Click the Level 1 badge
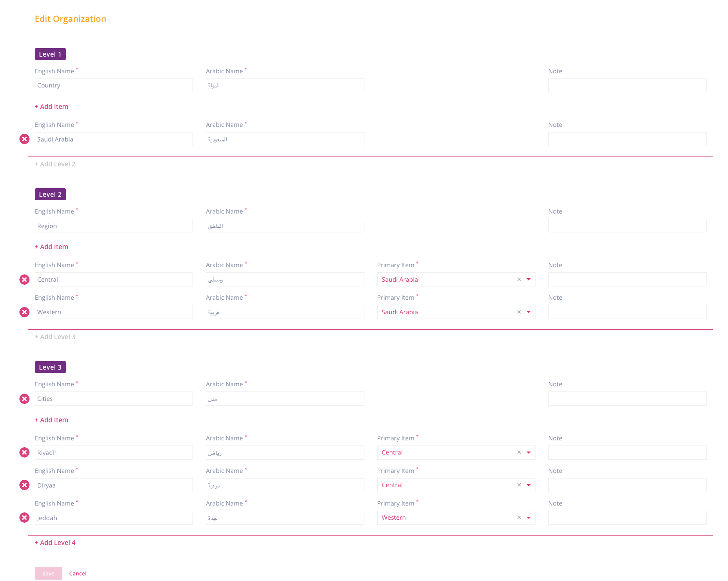This screenshot has width=728, height=581. click(x=50, y=54)
